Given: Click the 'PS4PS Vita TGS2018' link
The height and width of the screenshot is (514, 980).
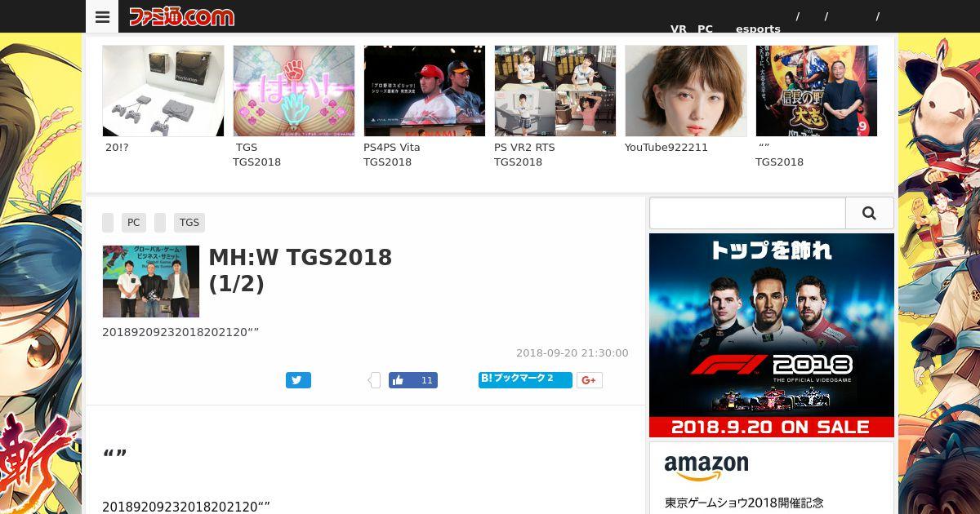Looking at the screenshot, I should (x=392, y=155).
